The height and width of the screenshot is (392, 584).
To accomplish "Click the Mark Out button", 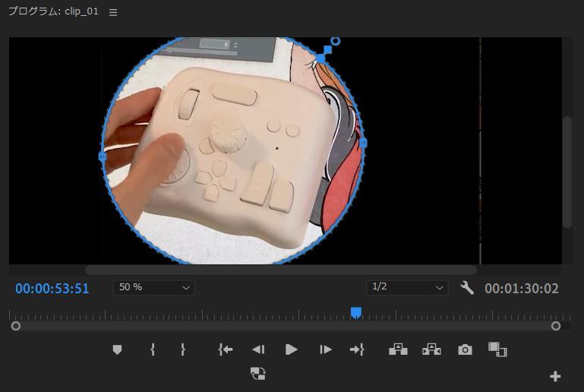I will click(182, 349).
